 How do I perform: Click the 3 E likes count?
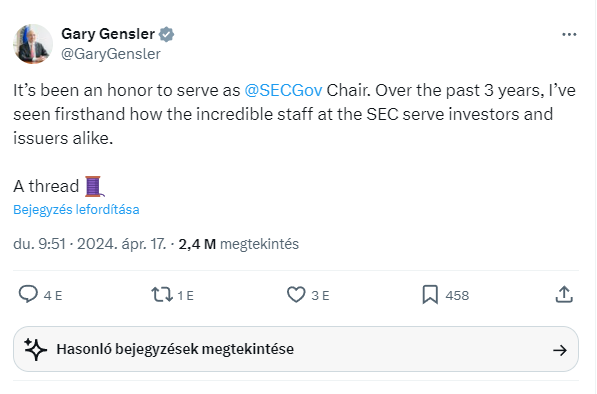320,295
